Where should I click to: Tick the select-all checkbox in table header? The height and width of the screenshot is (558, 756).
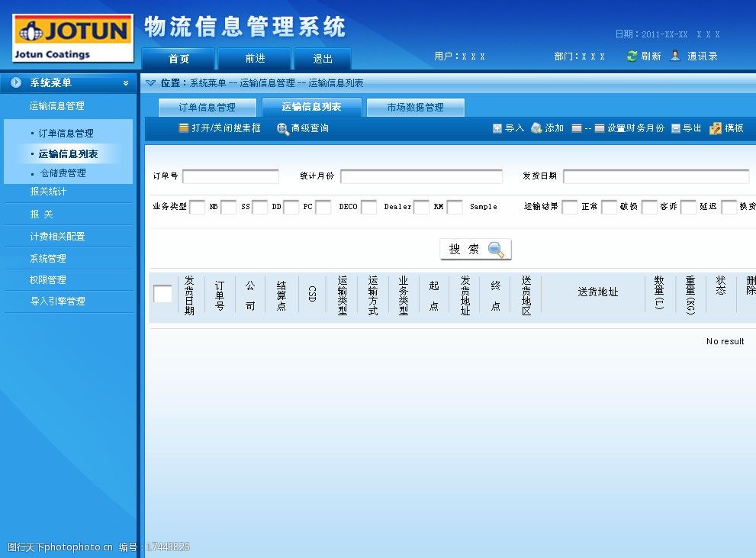(x=162, y=293)
